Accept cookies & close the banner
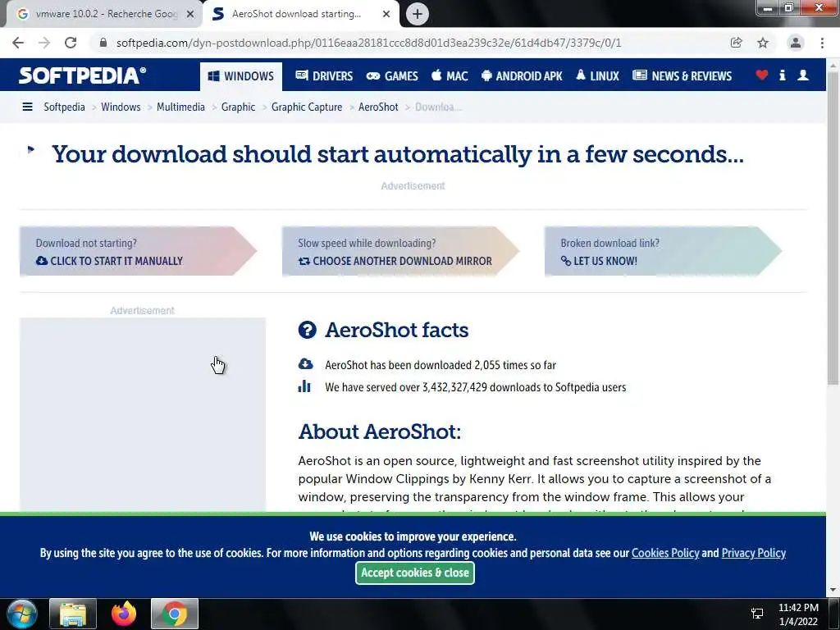 (414, 573)
